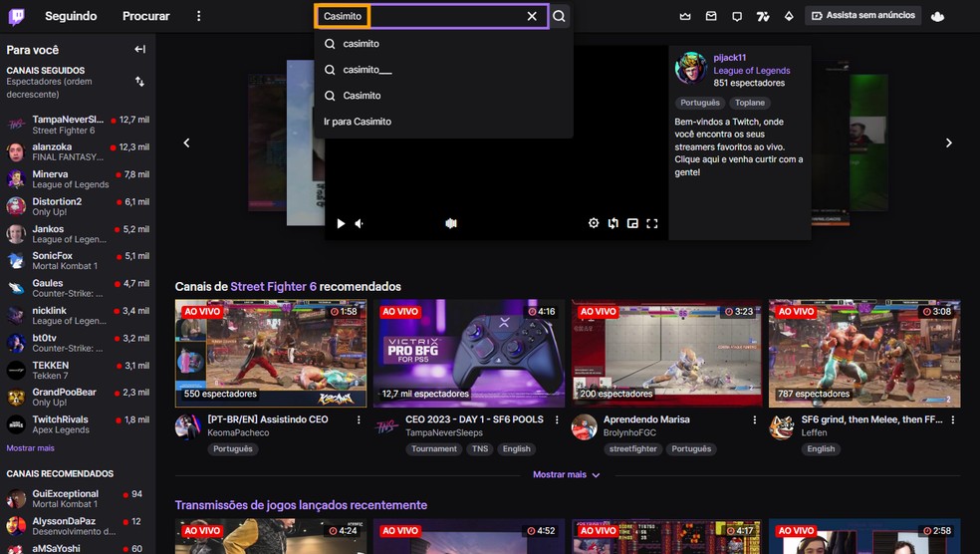Expand Mostrar mais under Street Fighter channels
Image resolution: width=980 pixels, height=554 pixels.
pyautogui.click(x=567, y=474)
